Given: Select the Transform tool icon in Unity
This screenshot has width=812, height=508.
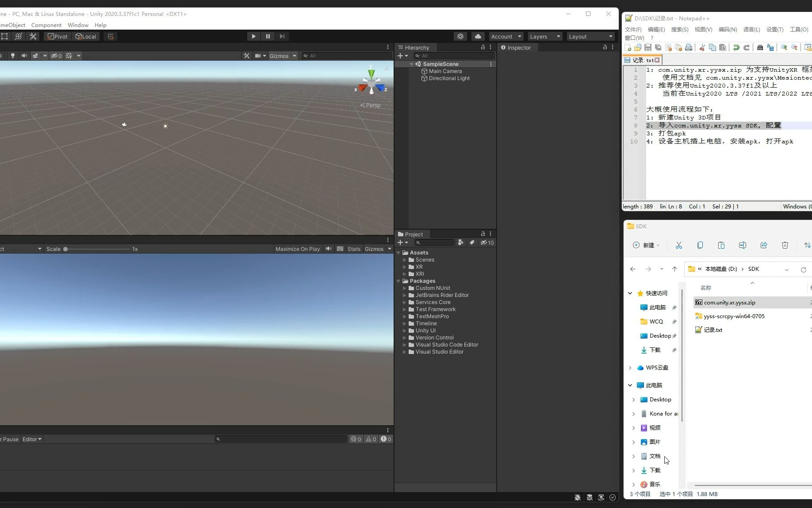Looking at the screenshot, I should [19, 36].
